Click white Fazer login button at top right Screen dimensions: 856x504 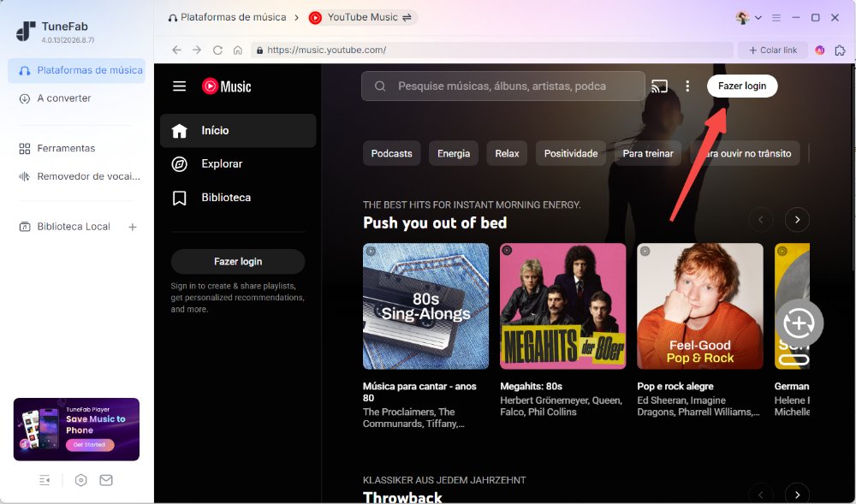[742, 86]
